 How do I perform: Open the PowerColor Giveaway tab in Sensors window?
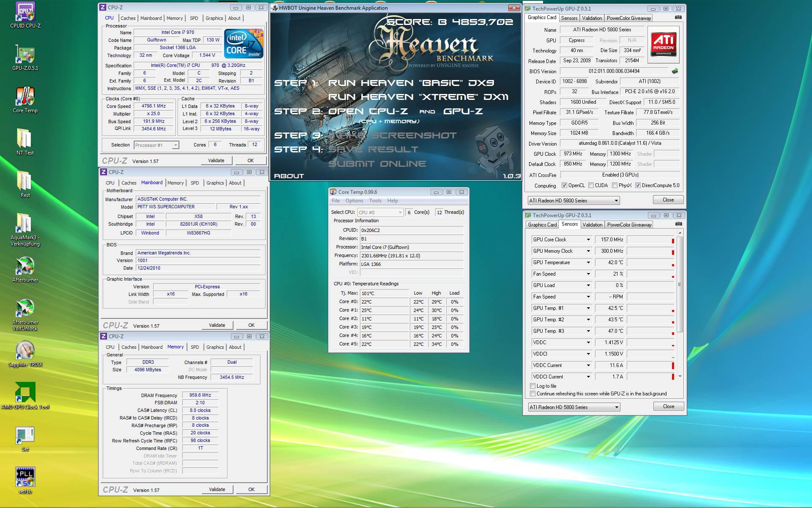[629, 225]
